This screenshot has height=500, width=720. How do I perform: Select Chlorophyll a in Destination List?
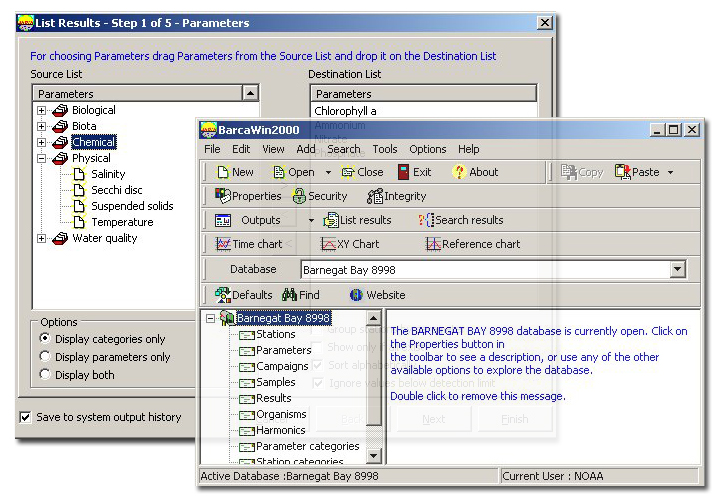[x=345, y=111]
